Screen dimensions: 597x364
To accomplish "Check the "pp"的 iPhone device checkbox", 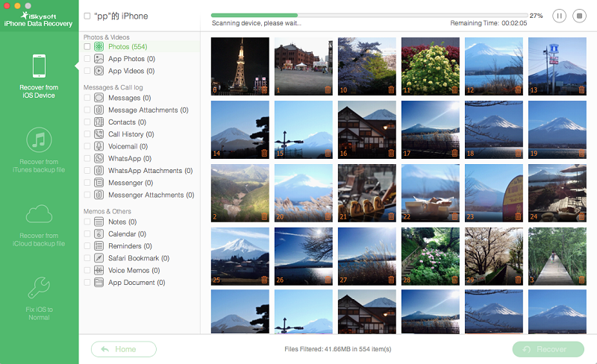I will click(x=87, y=16).
